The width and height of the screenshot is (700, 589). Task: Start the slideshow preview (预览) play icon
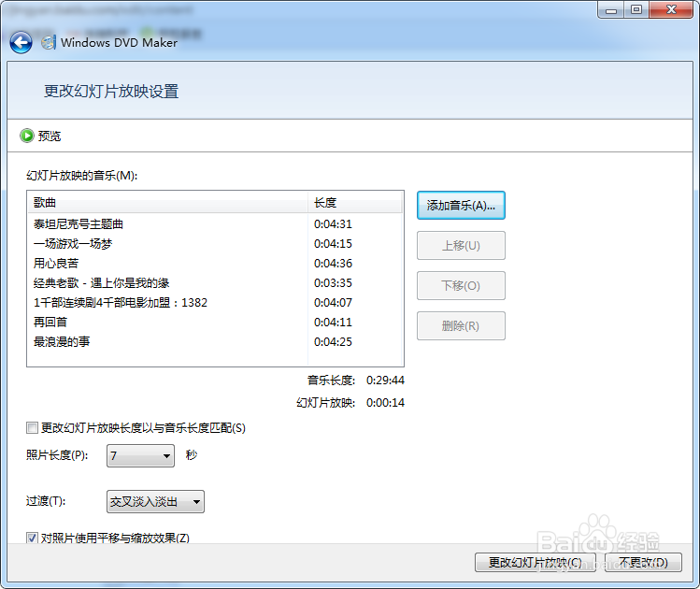[27, 136]
